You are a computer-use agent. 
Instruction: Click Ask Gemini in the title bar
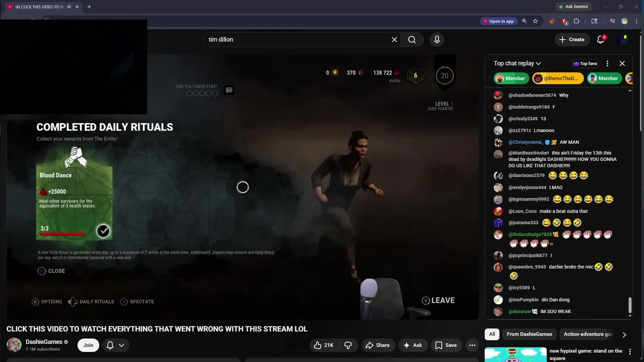pos(573,7)
